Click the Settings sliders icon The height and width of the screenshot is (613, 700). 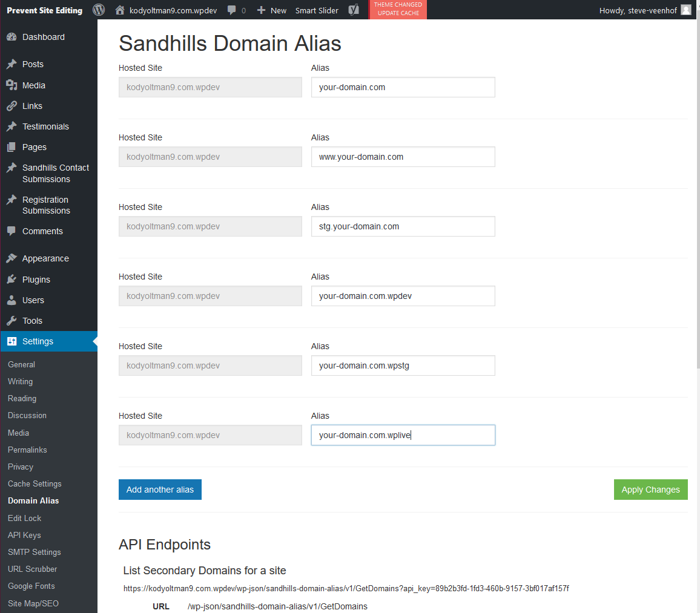(x=12, y=341)
